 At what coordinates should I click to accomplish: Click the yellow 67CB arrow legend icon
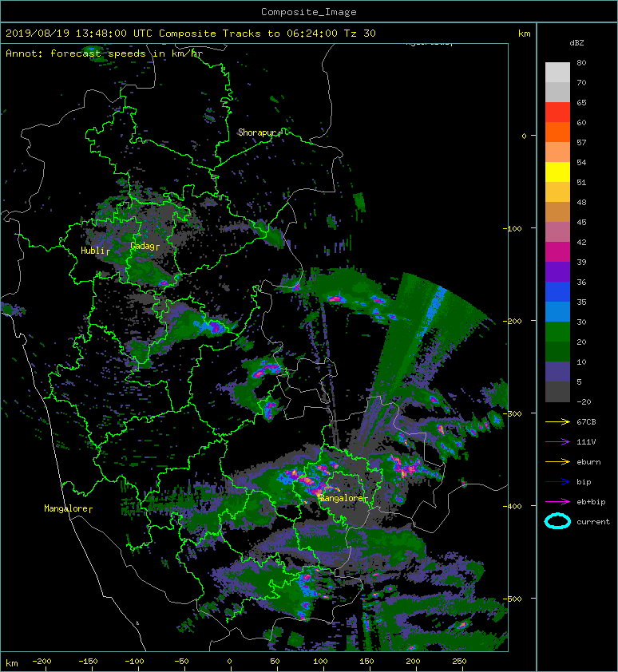point(557,422)
